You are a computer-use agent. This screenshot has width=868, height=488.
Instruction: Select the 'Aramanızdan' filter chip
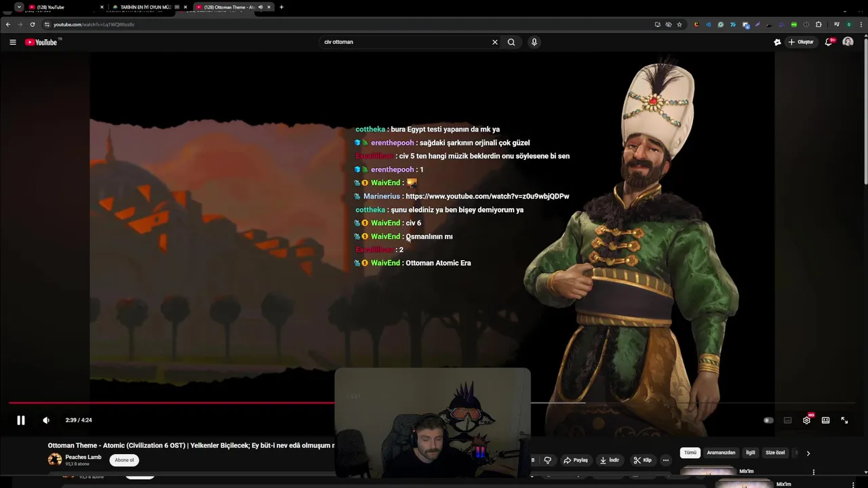point(721,453)
